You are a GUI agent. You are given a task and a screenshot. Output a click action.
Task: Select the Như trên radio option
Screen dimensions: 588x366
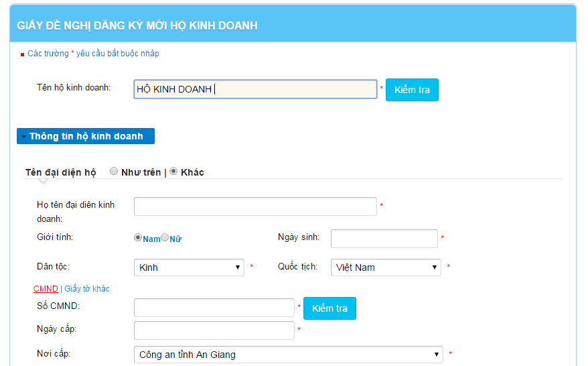pos(114,171)
